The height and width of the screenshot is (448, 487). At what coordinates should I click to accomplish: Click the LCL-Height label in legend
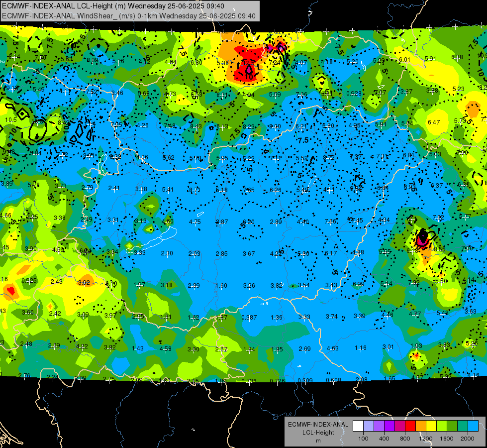pyautogui.click(x=318, y=433)
